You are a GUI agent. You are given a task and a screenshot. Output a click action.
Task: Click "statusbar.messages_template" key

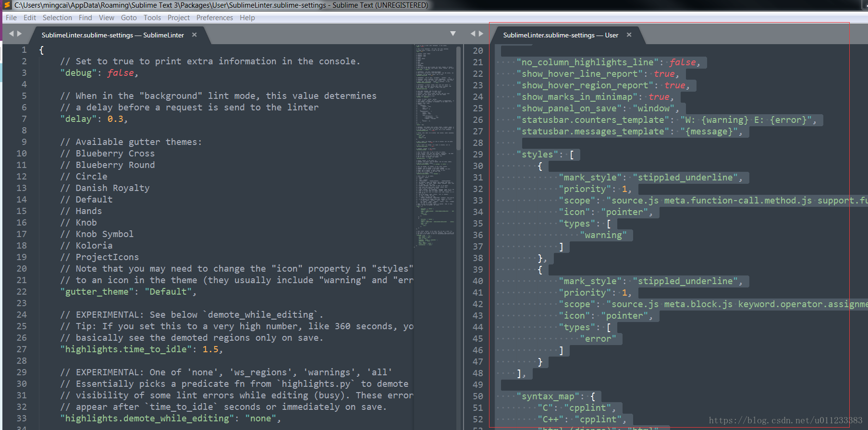[x=593, y=131]
